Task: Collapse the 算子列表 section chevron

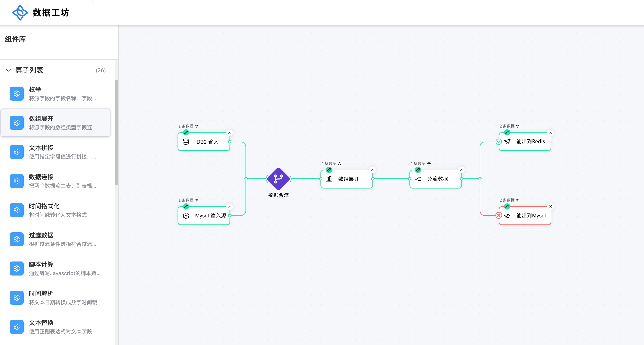Action: [x=8, y=70]
